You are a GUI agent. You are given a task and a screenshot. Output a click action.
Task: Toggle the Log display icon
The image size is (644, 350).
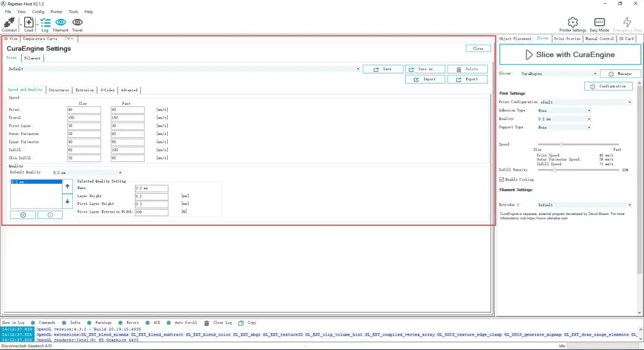coord(45,24)
